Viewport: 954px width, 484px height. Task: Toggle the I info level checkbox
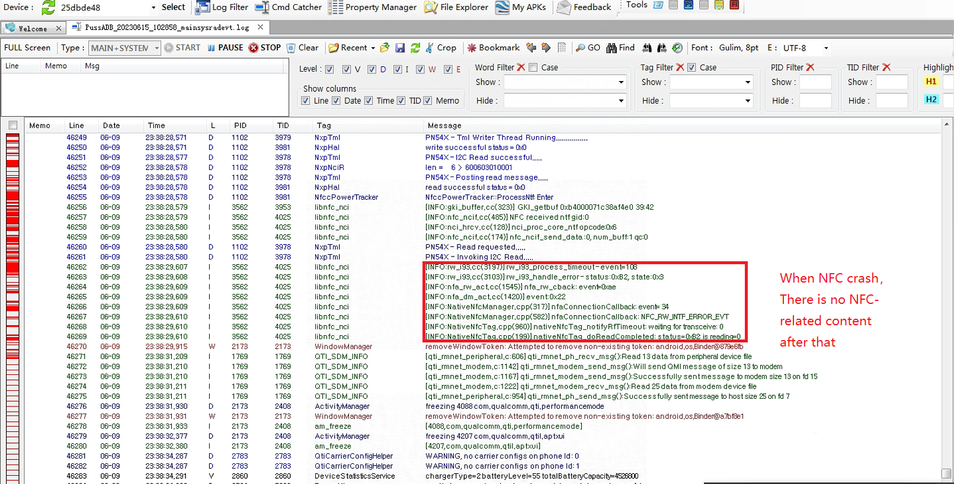397,69
